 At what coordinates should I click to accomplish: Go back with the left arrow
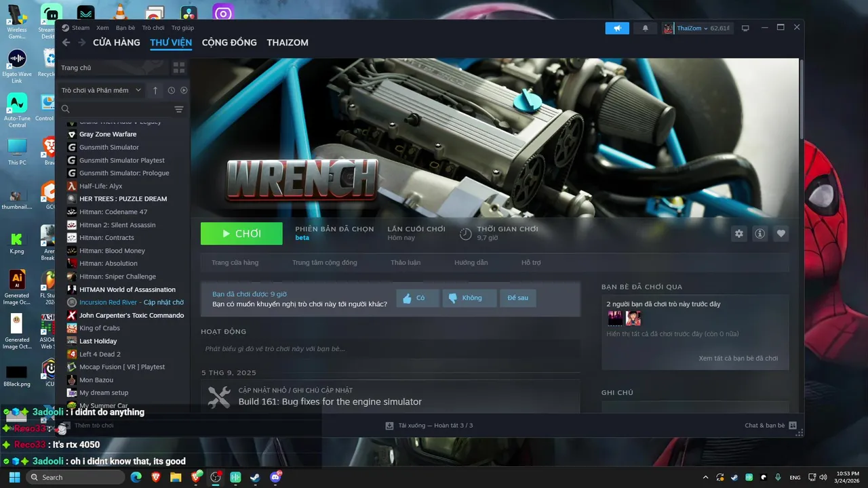(x=66, y=42)
